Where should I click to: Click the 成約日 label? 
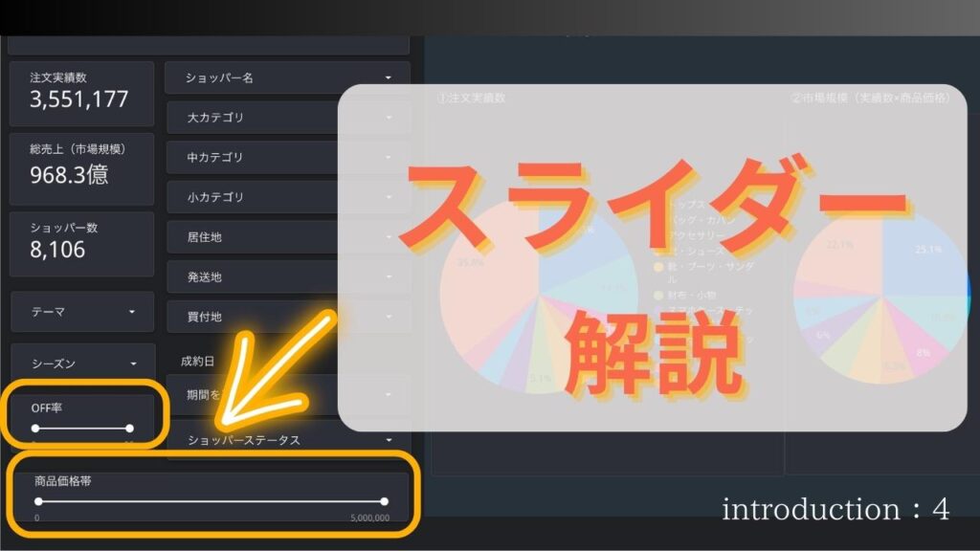tap(197, 361)
